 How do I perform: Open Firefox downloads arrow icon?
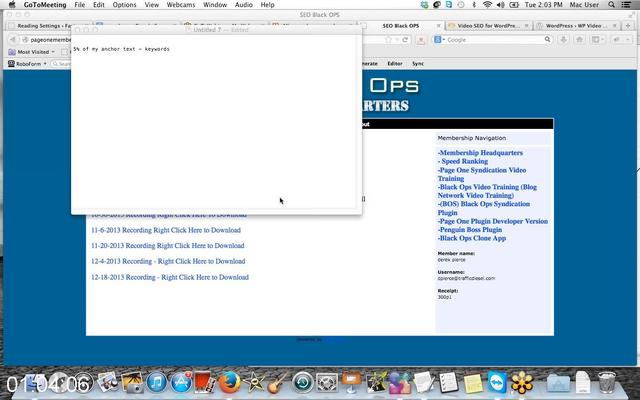[x=564, y=40]
